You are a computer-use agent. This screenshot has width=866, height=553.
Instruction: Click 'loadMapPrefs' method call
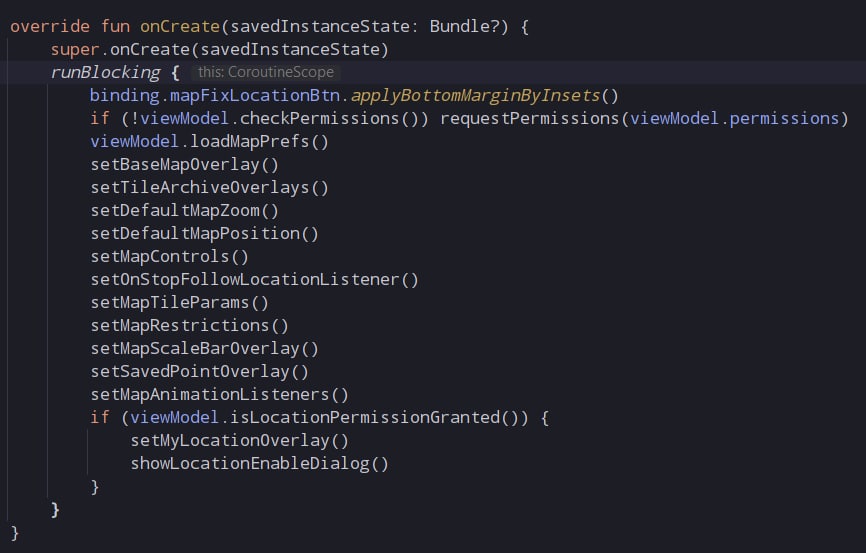click(x=250, y=142)
